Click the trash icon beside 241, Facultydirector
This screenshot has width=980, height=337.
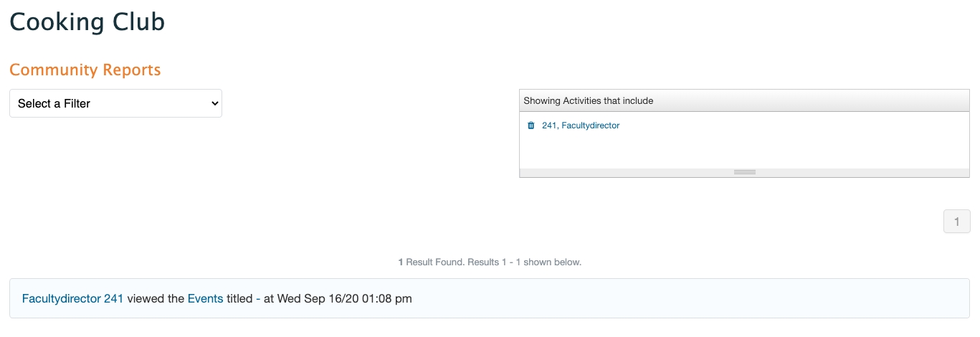point(531,125)
